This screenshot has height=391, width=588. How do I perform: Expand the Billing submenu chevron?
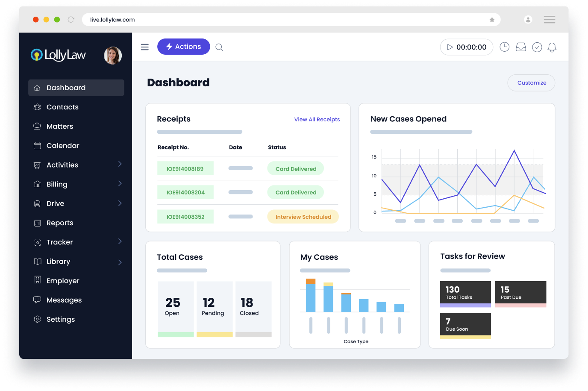pos(120,184)
